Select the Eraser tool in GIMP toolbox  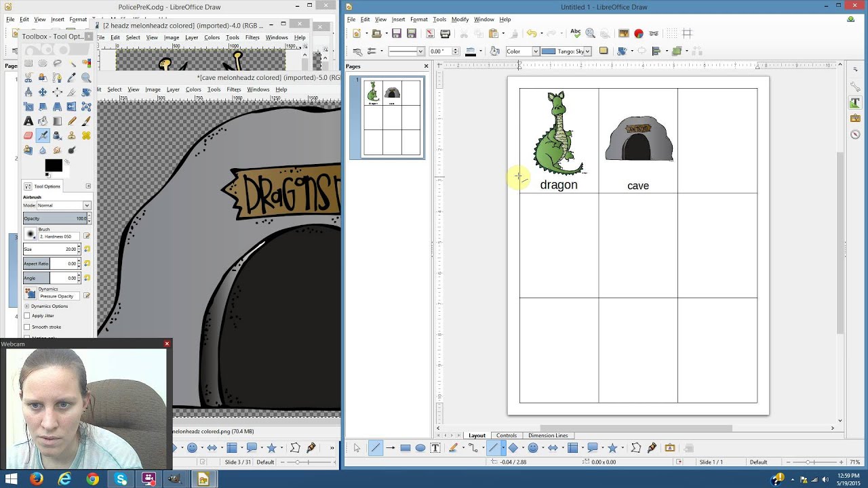coord(28,136)
